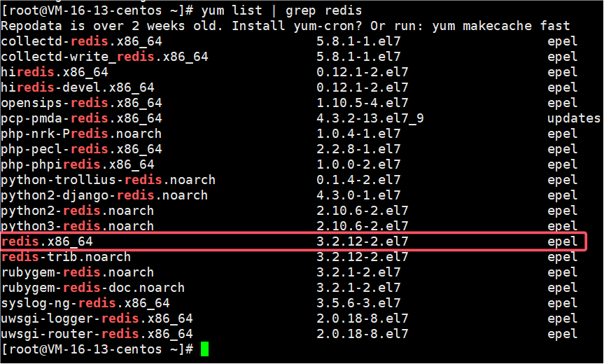604x364 pixels.
Task: Select the python3-redis.noarch package name
Action: pyautogui.click(x=78, y=225)
